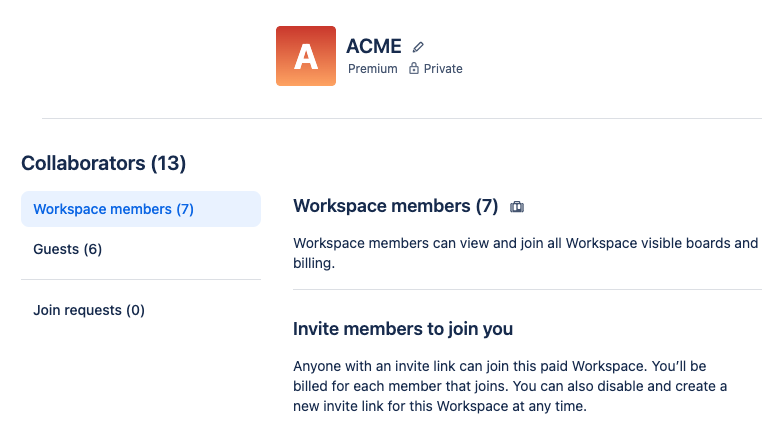Viewport: 762px width, 438px height.
Task: Click the Private visibility label
Action: (x=443, y=69)
